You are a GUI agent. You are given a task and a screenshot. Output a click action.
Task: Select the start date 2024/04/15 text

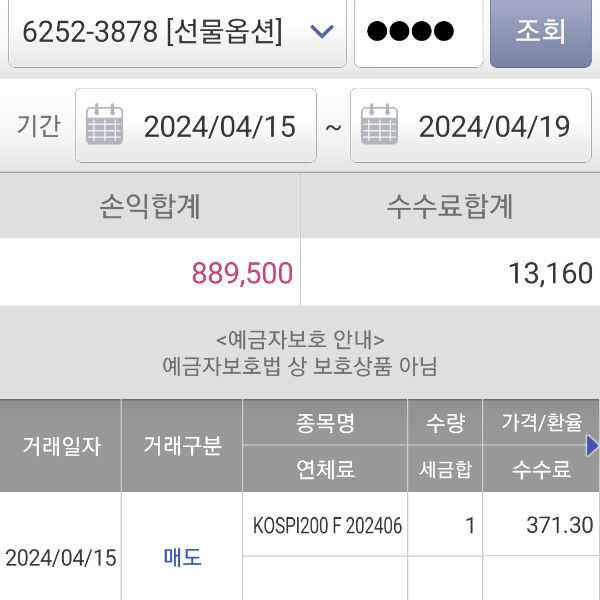(220, 127)
